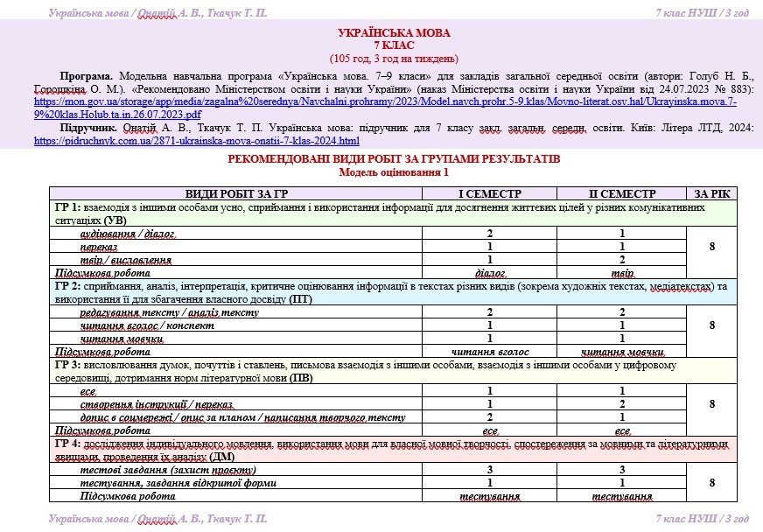
Task: Click І семестр value '2' for 'редагування тексту'
Action: (x=489, y=312)
